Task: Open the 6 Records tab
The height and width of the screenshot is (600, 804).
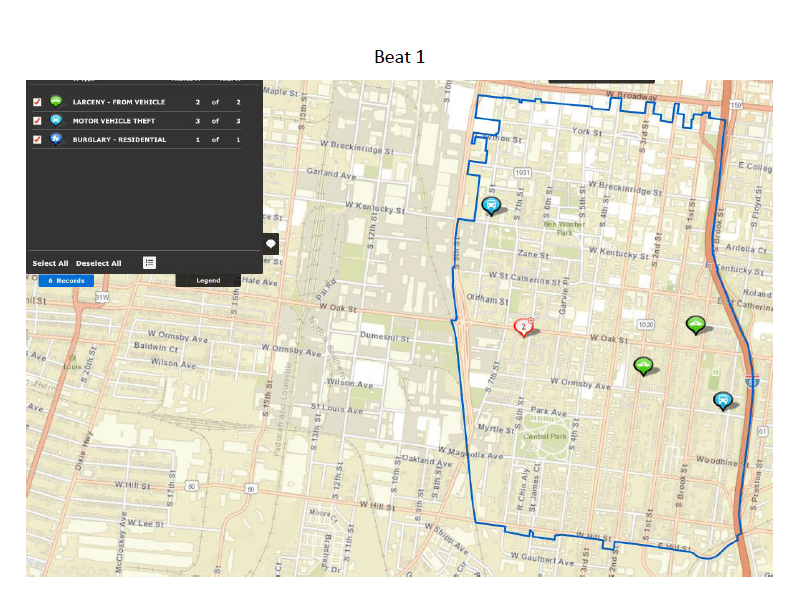Action: (x=66, y=281)
